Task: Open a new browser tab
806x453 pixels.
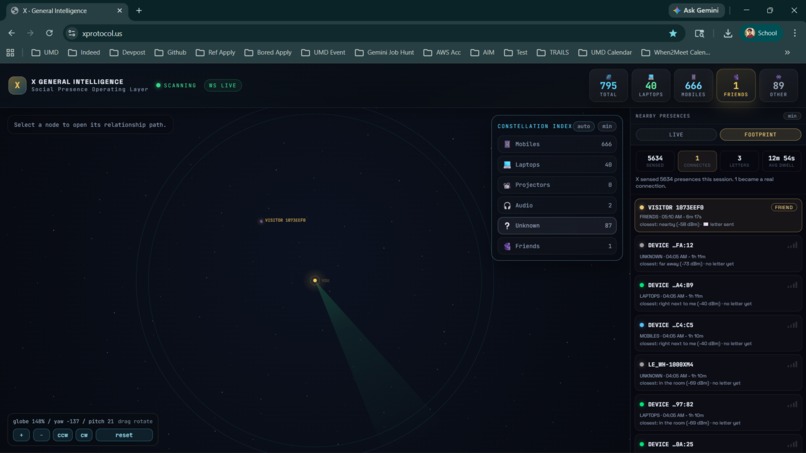Action: tap(139, 10)
